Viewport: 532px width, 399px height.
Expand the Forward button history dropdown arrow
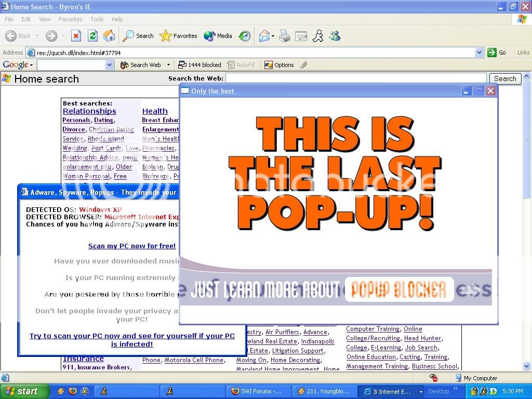pyautogui.click(x=63, y=36)
